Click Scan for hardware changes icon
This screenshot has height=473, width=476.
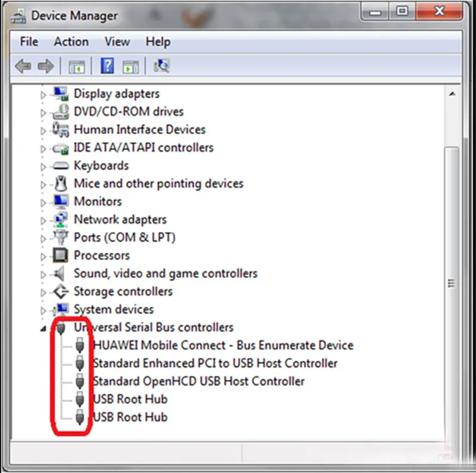tap(161, 66)
